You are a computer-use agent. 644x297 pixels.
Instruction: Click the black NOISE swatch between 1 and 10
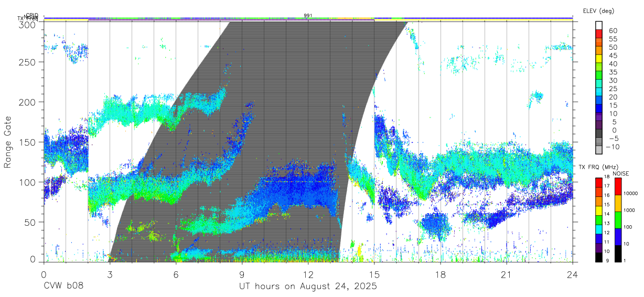[618, 253]
